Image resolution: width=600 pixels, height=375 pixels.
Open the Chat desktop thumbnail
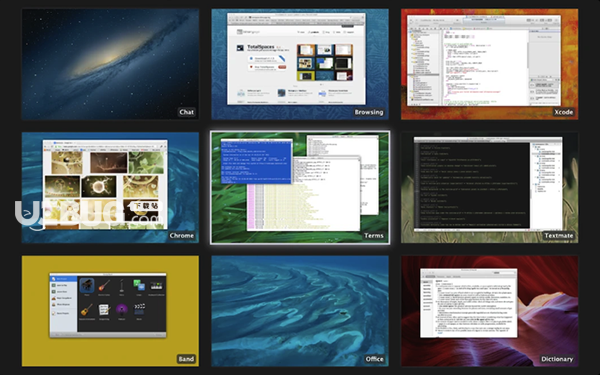pyautogui.click(x=110, y=64)
